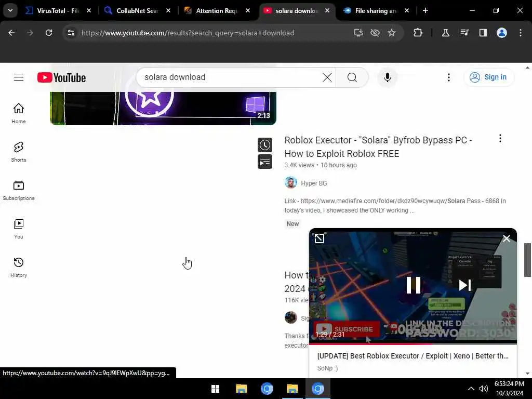The height and width of the screenshot is (399, 532).
Task: Open the browser profile avatar
Action: pyautogui.click(x=502, y=33)
